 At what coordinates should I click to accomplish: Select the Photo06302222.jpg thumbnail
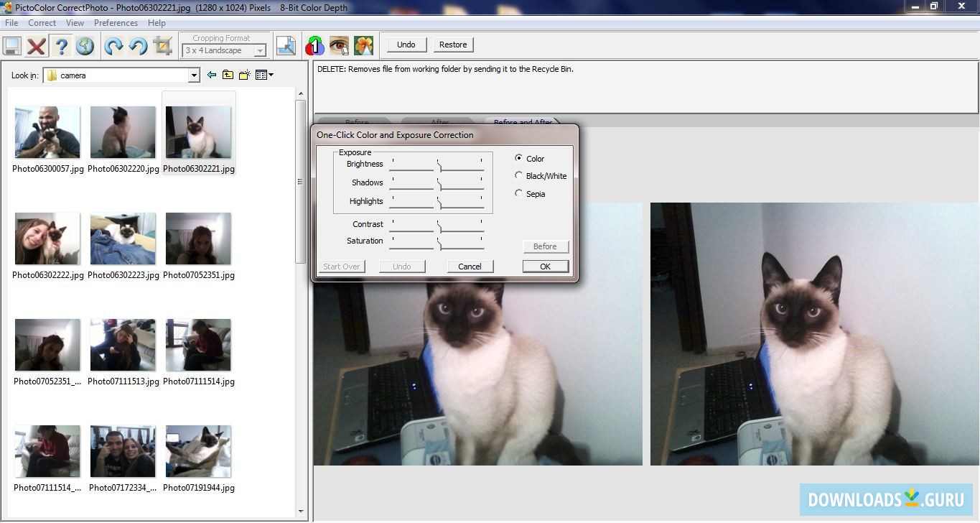click(47, 238)
